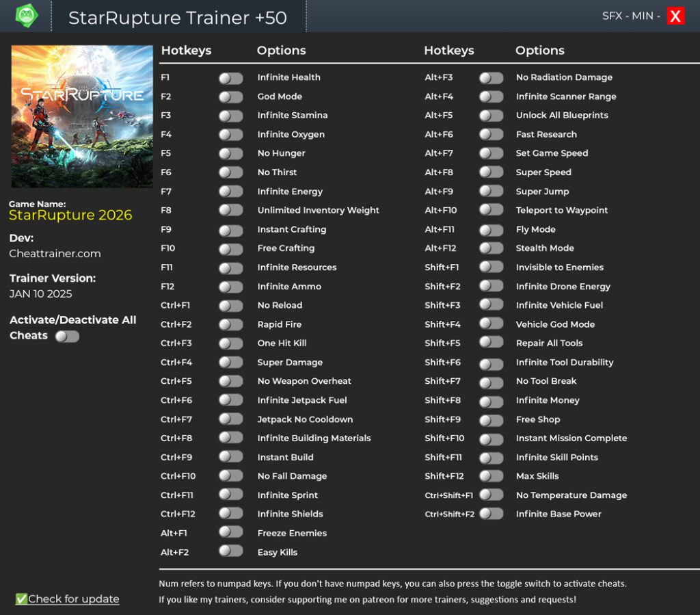Turn on Unlock All Blueprints toggle
Screen dimensions: 700x615
[x=491, y=116]
